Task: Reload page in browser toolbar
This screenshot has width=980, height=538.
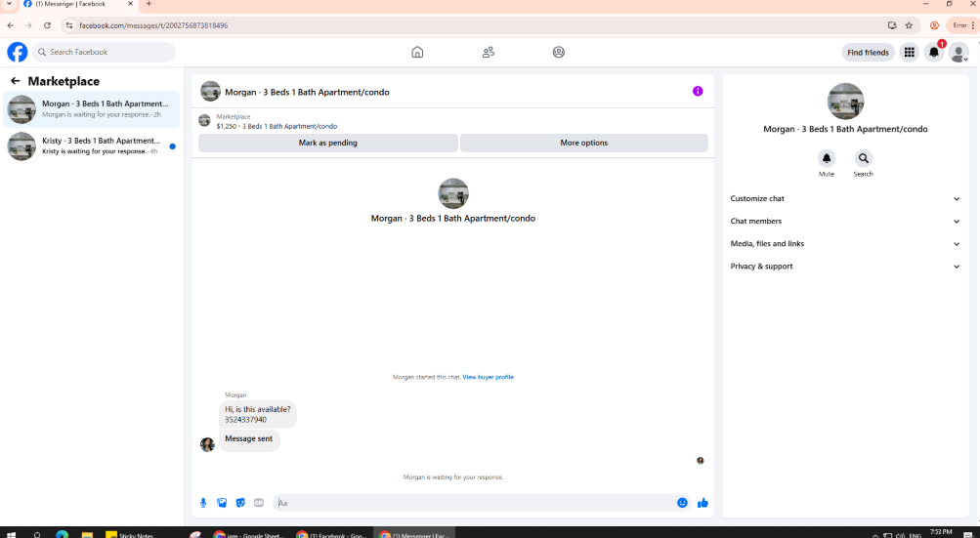Action: click(x=48, y=25)
